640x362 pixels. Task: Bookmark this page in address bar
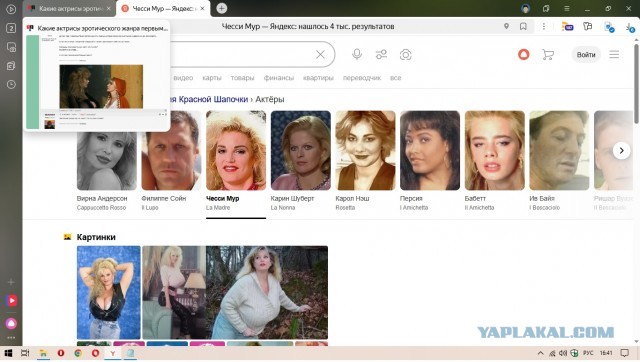click(523, 27)
